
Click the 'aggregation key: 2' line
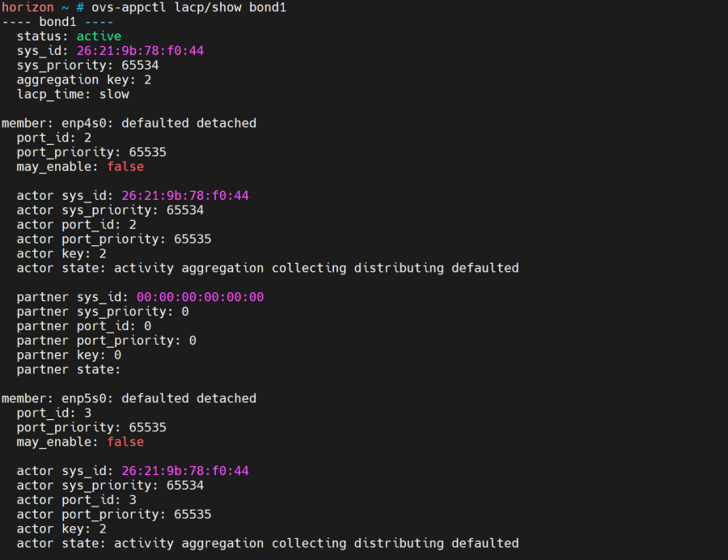[84, 80]
